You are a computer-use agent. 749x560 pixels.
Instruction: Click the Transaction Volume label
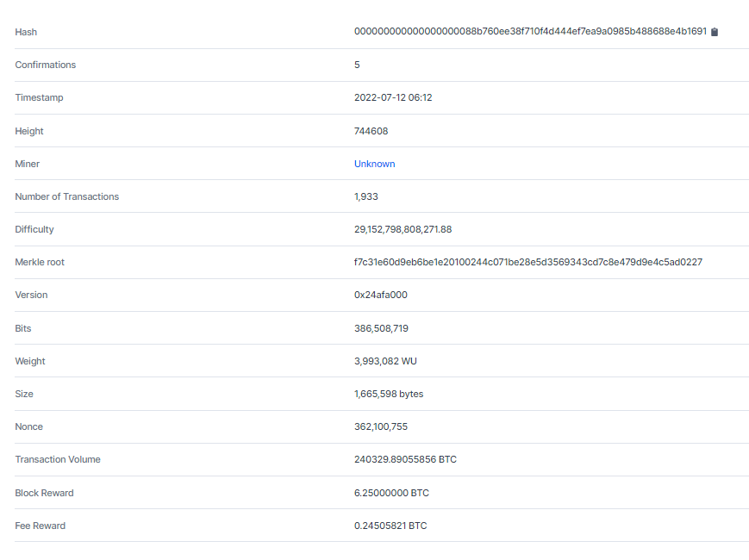58,459
